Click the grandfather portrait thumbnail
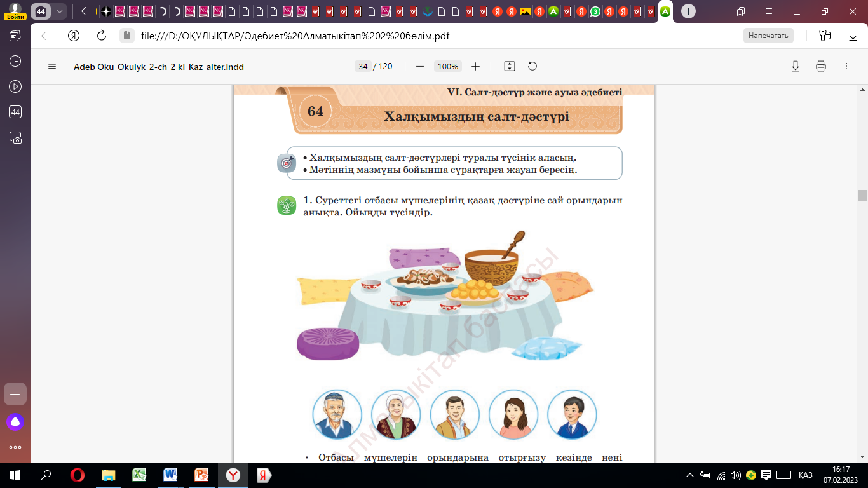 pyautogui.click(x=337, y=414)
